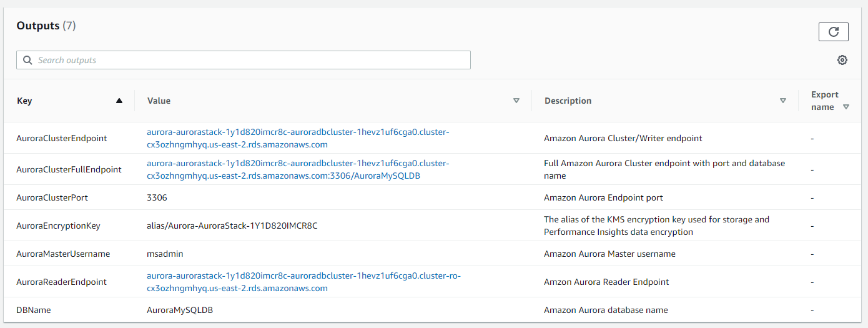Click the Description column header label
The height and width of the screenshot is (328, 868).
pyautogui.click(x=568, y=101)
